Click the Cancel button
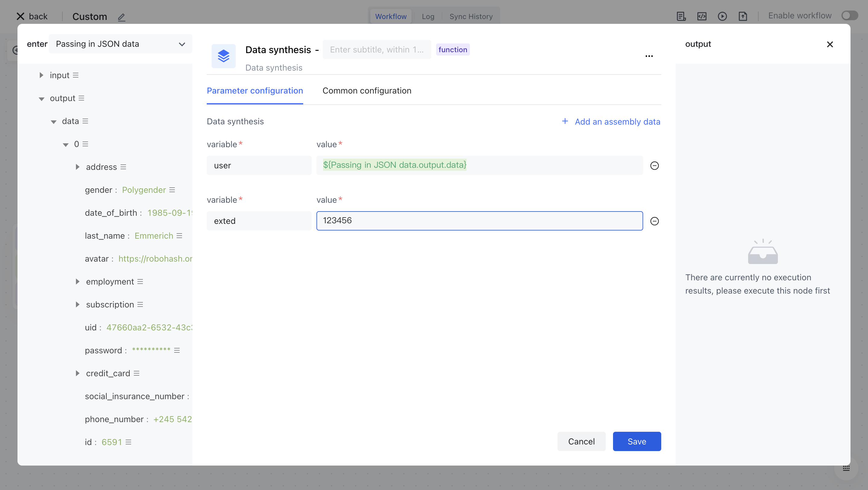This screenshot has width=868, height=490. tap(581, 441)
